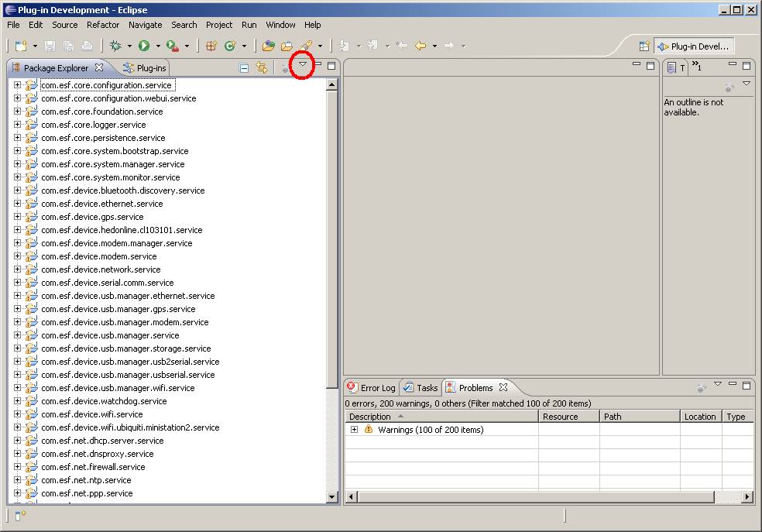Viewport: 762px width, 532px height.
Task: Open the External Tools dropdown arrow
Action: [187, 46]
